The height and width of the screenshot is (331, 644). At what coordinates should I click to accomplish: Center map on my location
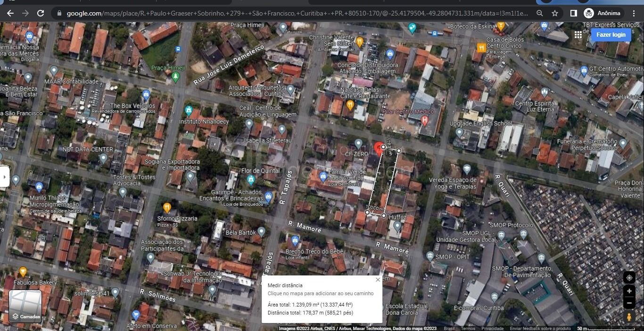629,277
